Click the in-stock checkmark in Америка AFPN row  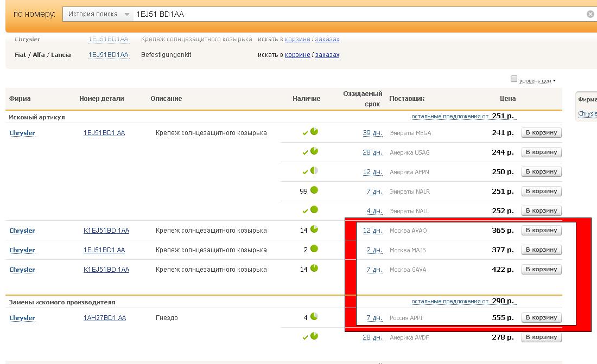coord(305,172)
